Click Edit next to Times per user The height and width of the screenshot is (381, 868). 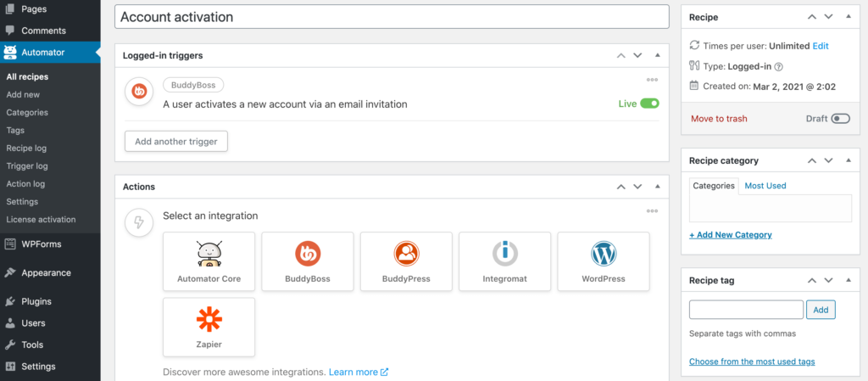click(x=821, y=46)
